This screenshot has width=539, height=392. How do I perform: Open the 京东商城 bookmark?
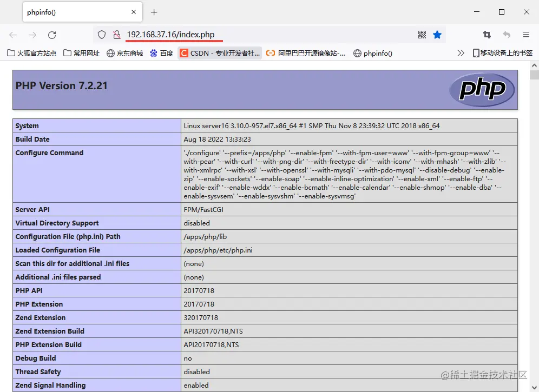coord(125,53)
